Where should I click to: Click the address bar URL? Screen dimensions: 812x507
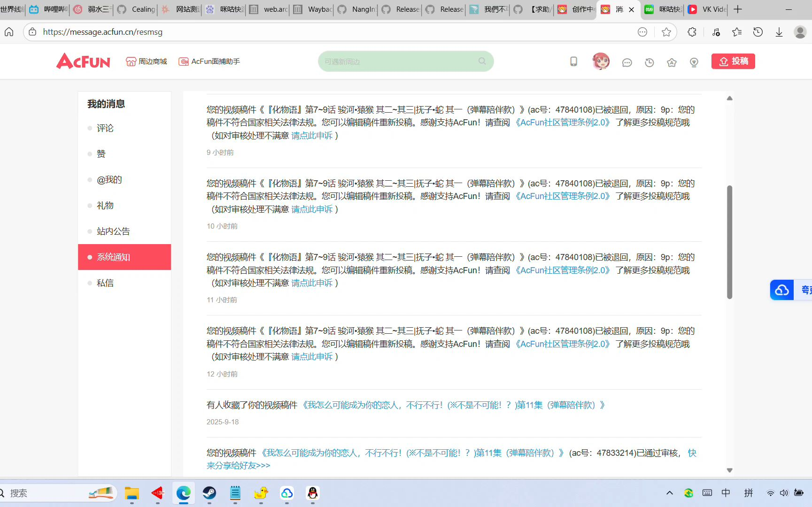pyautogui.click(x=103, y=32)
